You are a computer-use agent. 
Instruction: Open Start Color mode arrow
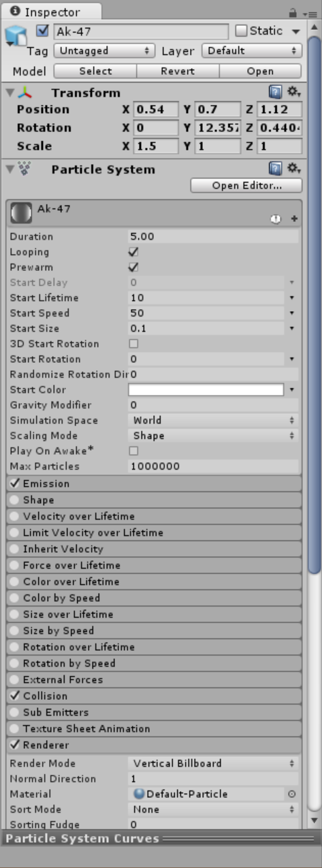click(291, 390)
